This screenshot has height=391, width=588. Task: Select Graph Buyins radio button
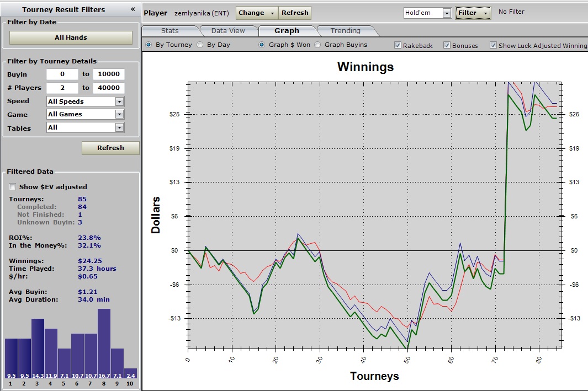[317, 45]
